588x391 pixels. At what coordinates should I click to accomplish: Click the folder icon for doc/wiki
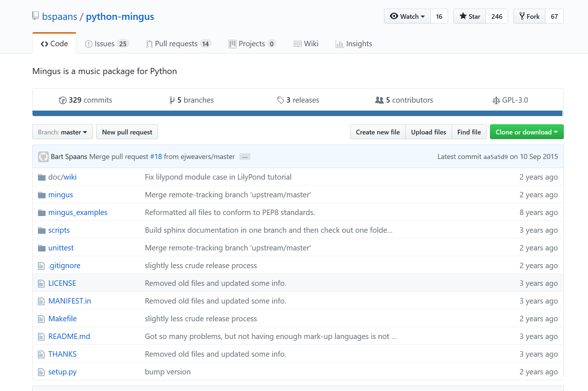42,177
